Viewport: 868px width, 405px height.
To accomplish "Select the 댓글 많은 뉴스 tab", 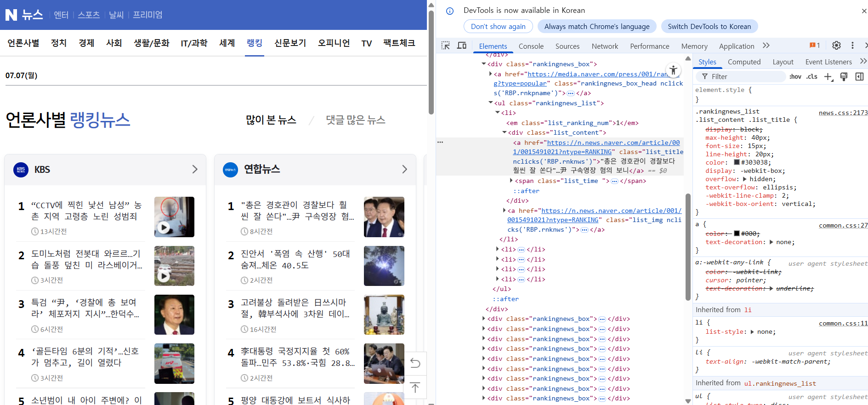I will [356, 120].
